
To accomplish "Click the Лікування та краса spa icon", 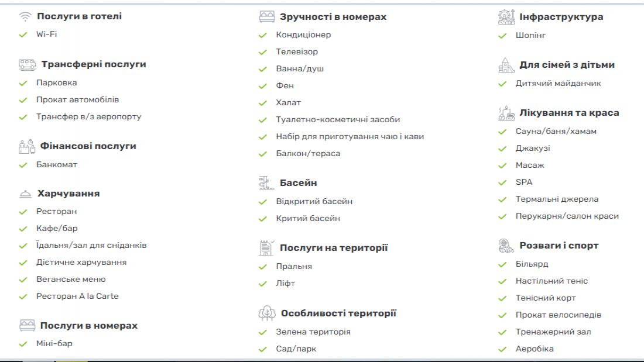I will [506, 113].
